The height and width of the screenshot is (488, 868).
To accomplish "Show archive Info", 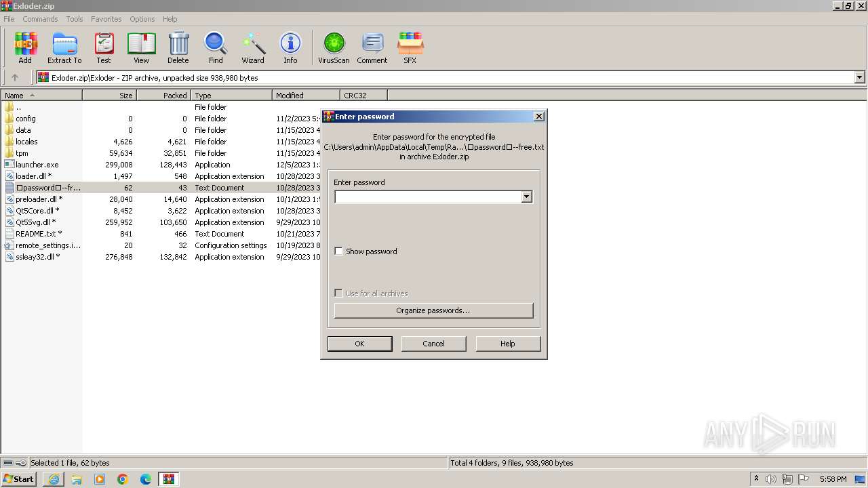I will tap(290, 47).
